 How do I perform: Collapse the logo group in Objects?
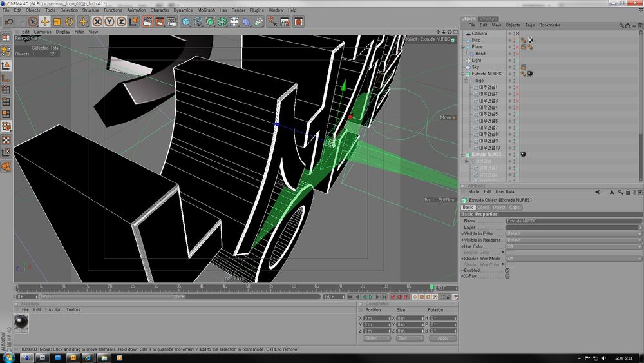[466, 81]
